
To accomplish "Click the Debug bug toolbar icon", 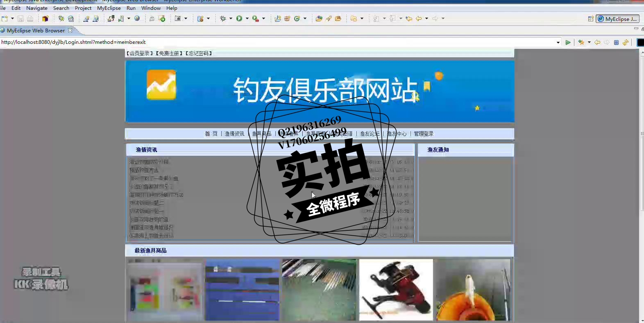I will tap(223, 18).
